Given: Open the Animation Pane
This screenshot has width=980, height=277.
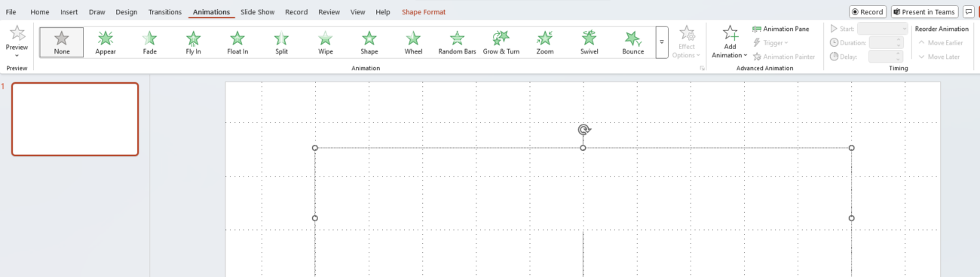Looking at the screenshot, I should (x=781, y=29).
